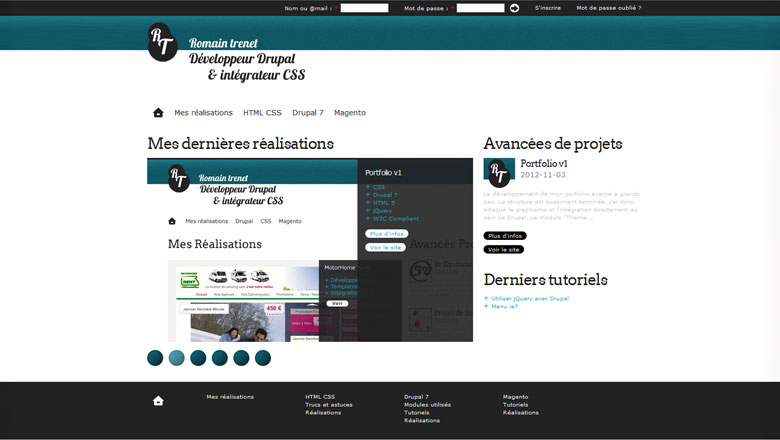The image size is (780, 440).
Task: Click Drupal 7 tag in slideshow panel
Action: pos(385,195)
